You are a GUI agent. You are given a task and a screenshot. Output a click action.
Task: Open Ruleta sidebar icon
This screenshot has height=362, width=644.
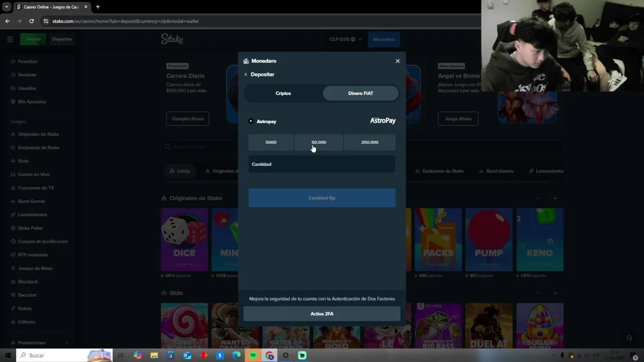pos(13,309)
